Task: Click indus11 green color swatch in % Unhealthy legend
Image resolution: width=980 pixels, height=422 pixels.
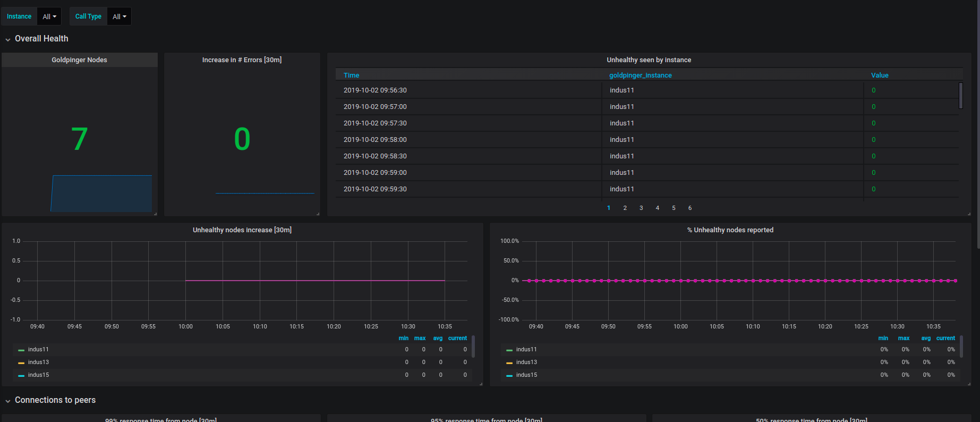Action: click(509, 350)
